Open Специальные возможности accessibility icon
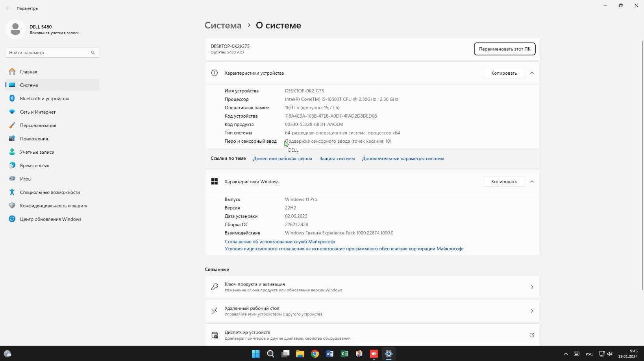Viewport: 644px width, 361px height. click(12, 192)
